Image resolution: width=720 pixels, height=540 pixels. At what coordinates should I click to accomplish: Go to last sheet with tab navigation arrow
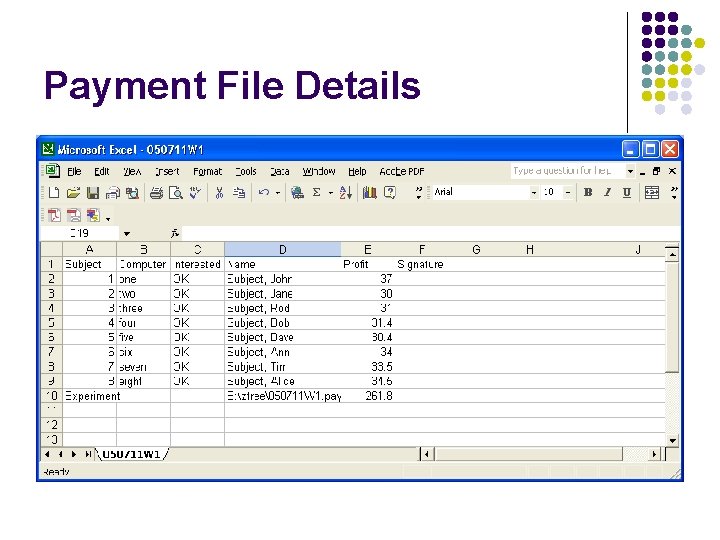point(88,455)
